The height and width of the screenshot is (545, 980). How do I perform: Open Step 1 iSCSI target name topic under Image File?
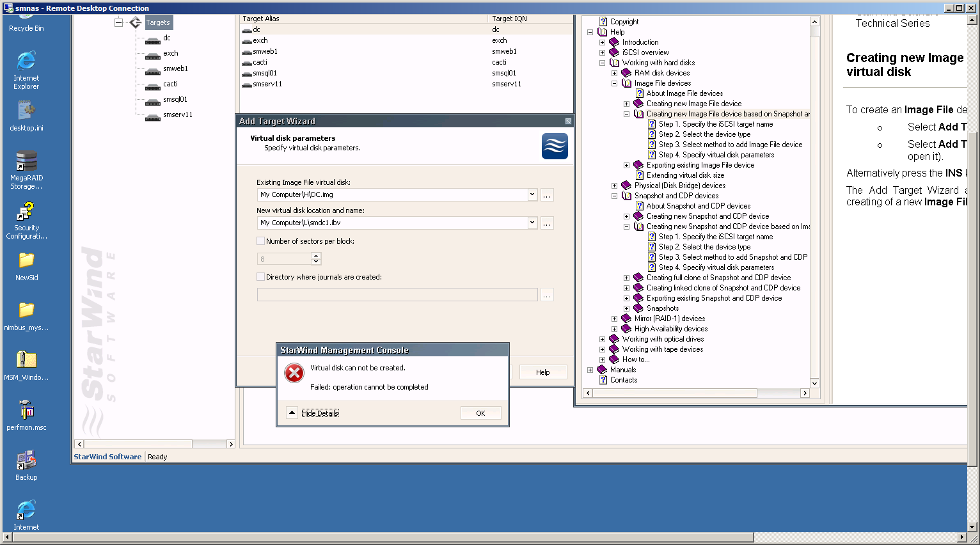click(715, 124)
